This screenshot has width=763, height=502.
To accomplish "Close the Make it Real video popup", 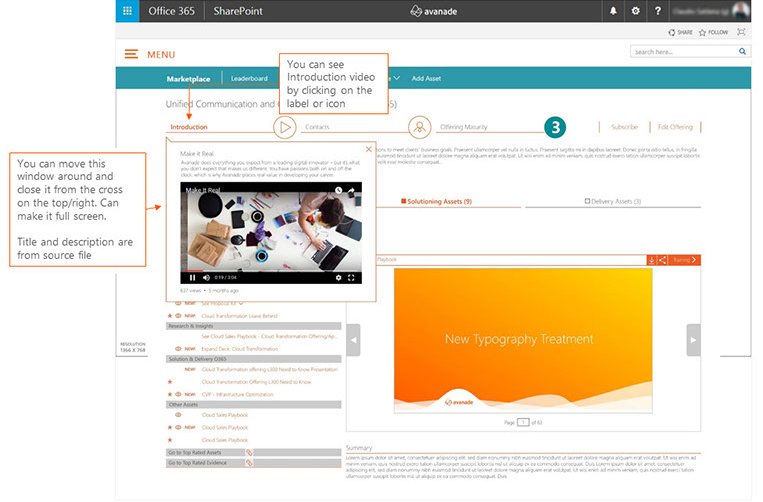I will coord(368,149).
